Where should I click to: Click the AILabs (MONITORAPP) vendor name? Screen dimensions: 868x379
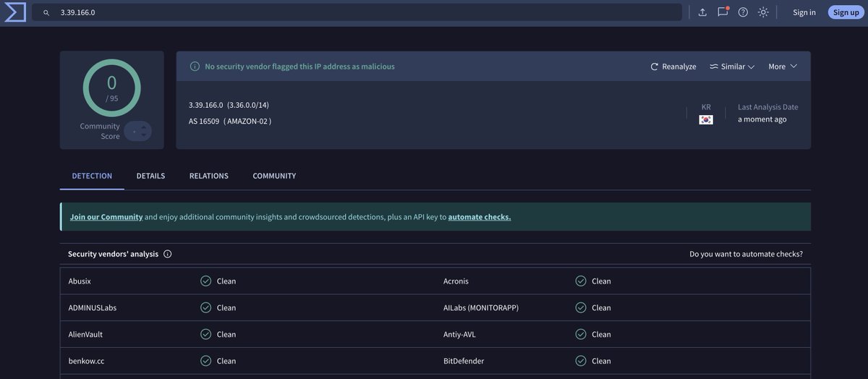481,307
